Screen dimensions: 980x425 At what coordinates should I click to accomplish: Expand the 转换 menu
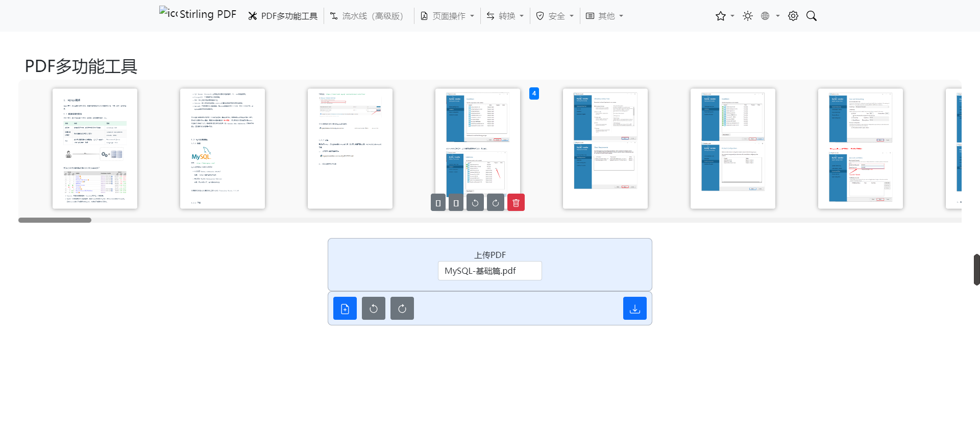click(x=505, y=16)
